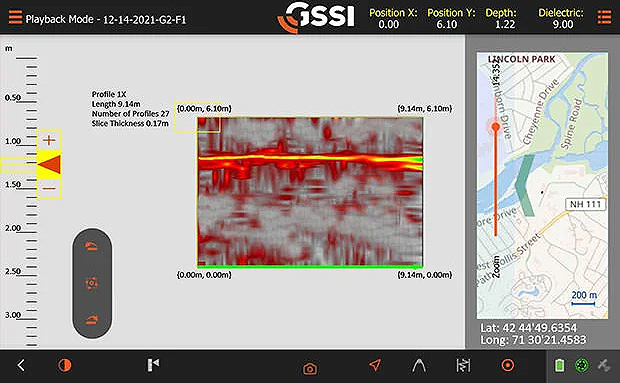
Task: Click the flag marker icon in bottom bar
Action: [153, 365]
